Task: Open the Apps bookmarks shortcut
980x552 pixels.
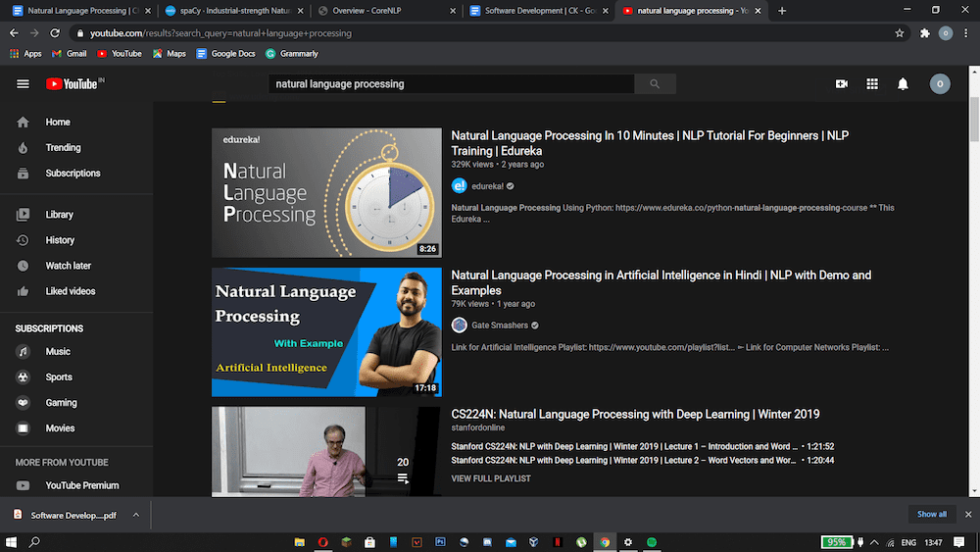Action: (25, 54)
